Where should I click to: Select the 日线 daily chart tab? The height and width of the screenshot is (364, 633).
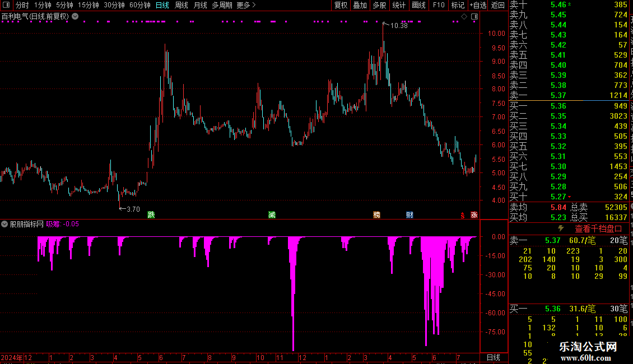162,5
